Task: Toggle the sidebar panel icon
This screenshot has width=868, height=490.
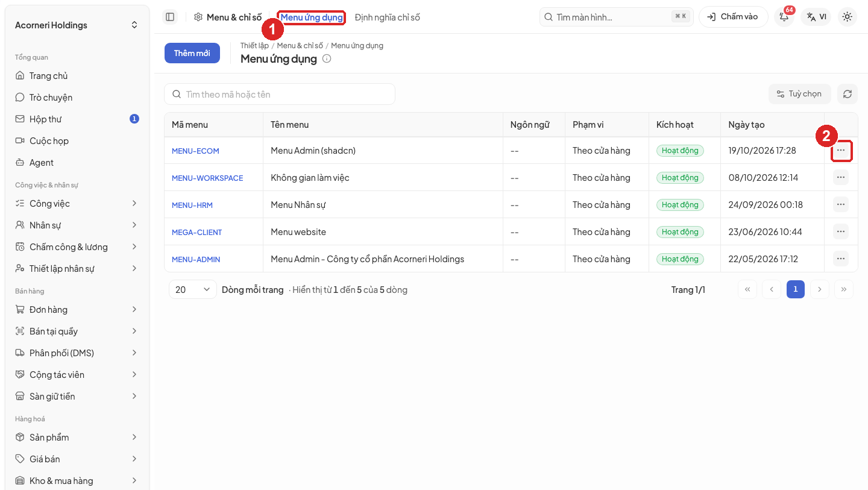Action: coord(170,17)
